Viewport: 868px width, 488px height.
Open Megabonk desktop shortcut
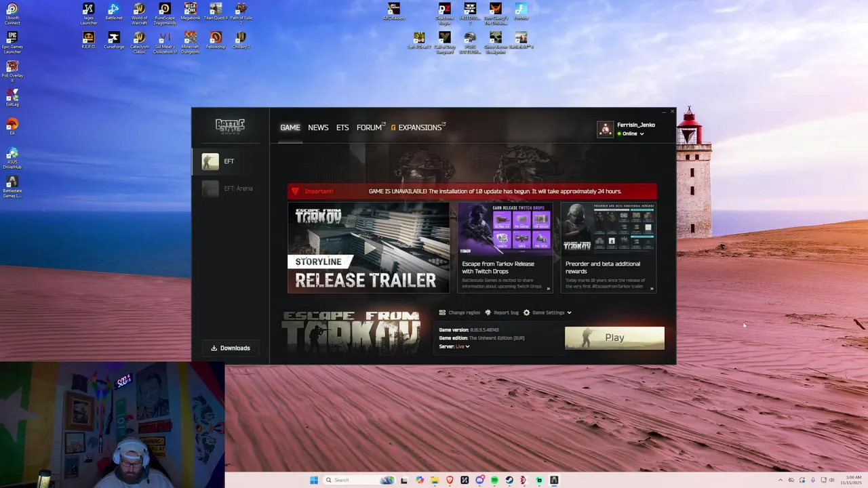pyautogui.click(x=191, y=12)
